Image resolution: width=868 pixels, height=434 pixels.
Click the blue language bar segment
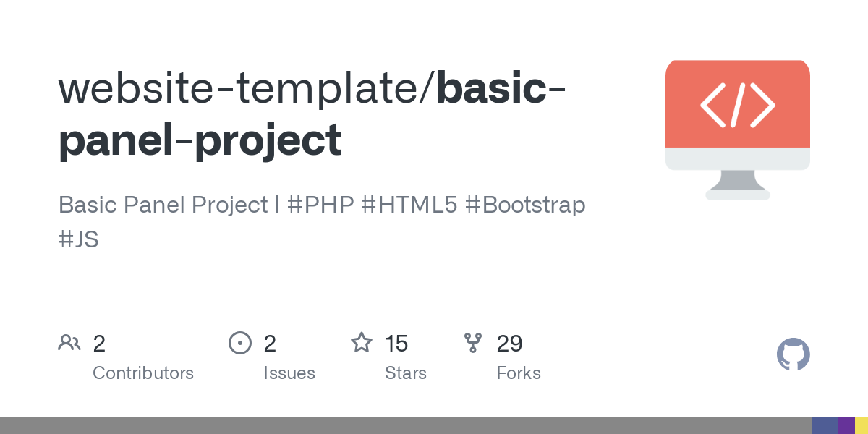[824, 425]
